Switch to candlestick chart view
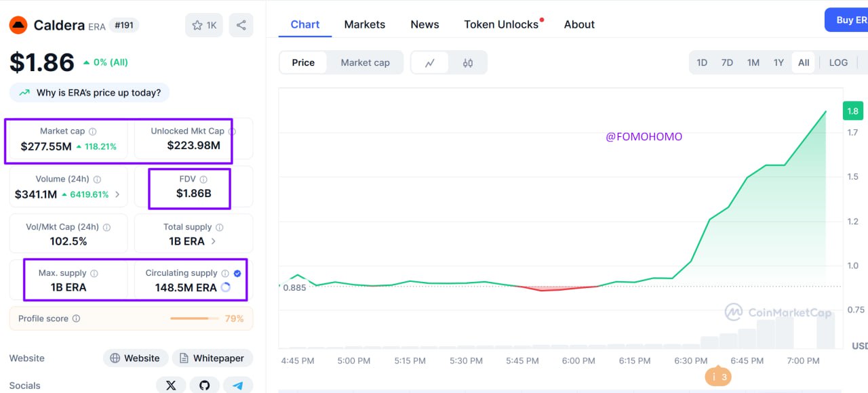868x393 pixels. 468,63
